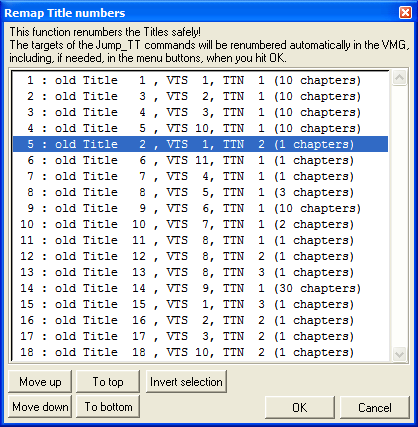Click the list scrollbar up arrow
Screen dimensions: 418x427
click(x=399, y=78)
